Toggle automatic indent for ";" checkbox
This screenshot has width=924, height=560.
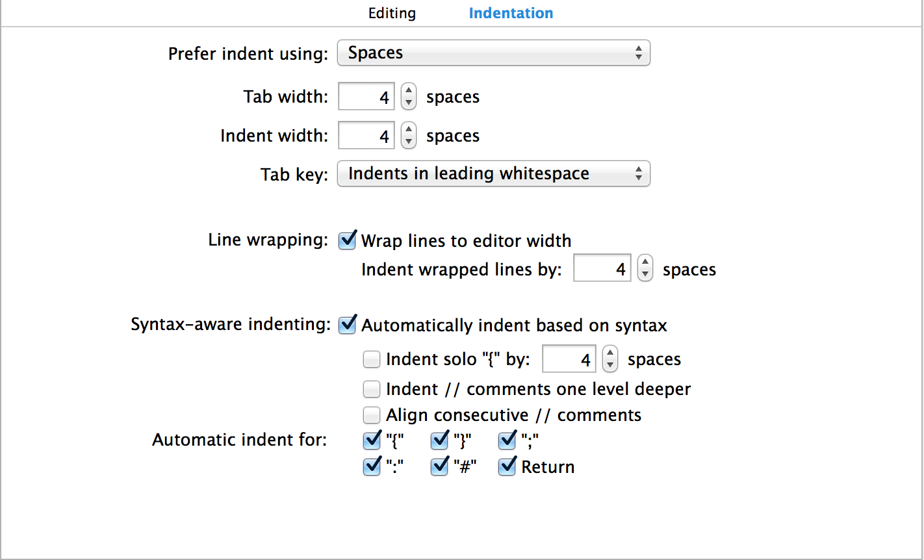click(x=507, y=441)
